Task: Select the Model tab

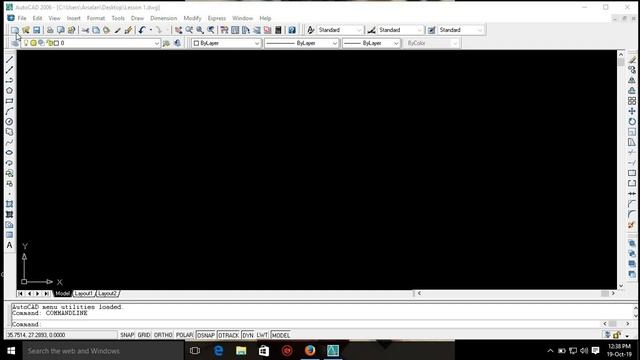Action: pos(62,293)
